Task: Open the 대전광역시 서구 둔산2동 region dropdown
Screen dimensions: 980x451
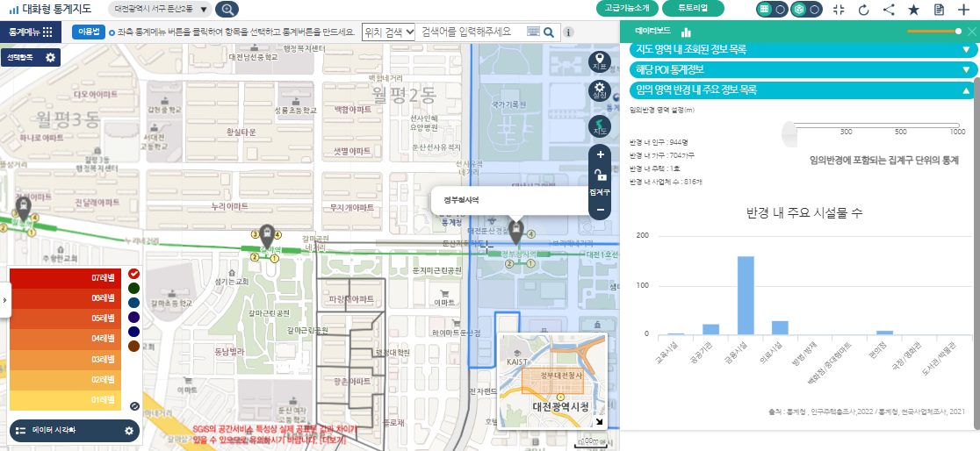Action: pos(162,10)
